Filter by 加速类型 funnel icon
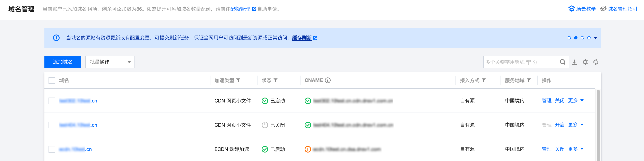 click(238, 80)
